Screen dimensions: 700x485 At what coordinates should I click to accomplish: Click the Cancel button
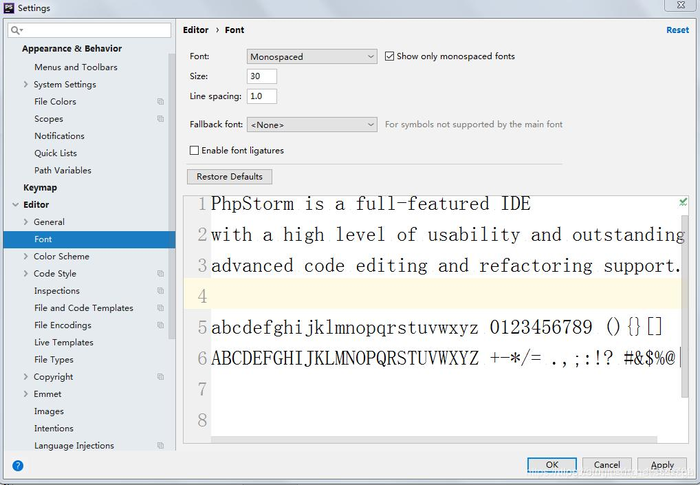(x=607, y=464)
